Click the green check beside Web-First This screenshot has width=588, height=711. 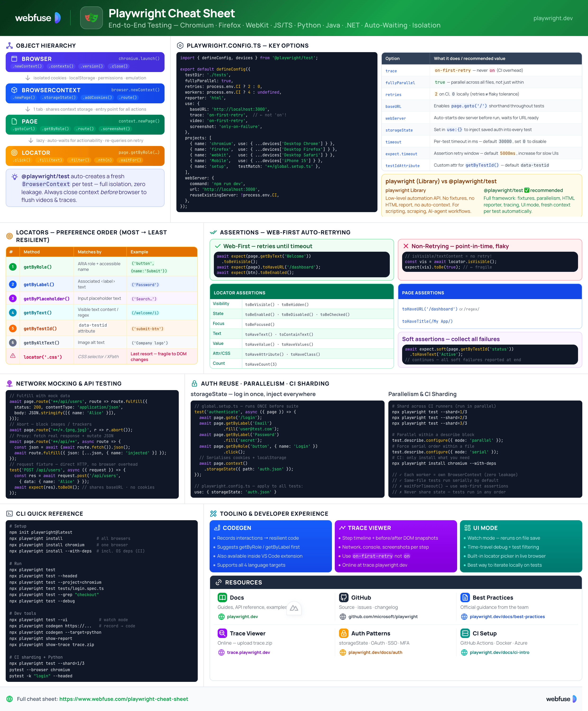(x=218, y=246)
